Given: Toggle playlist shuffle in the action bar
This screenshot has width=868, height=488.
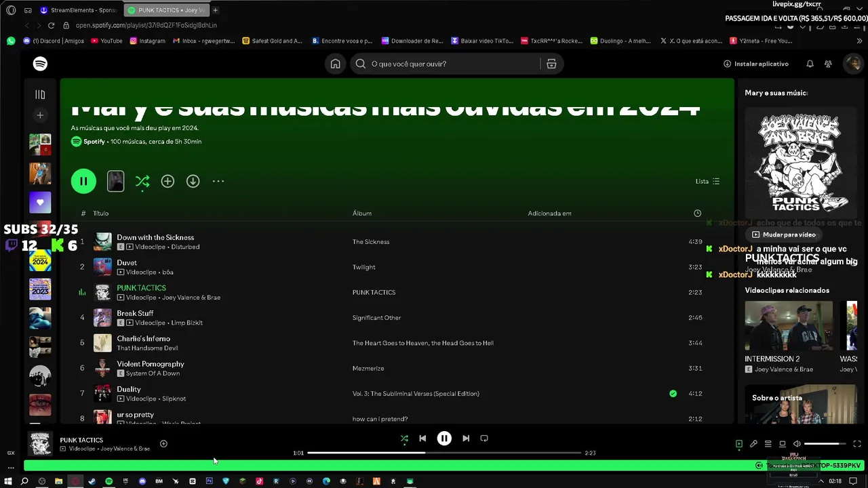Looking at the screenshot, I should [142, 181].
